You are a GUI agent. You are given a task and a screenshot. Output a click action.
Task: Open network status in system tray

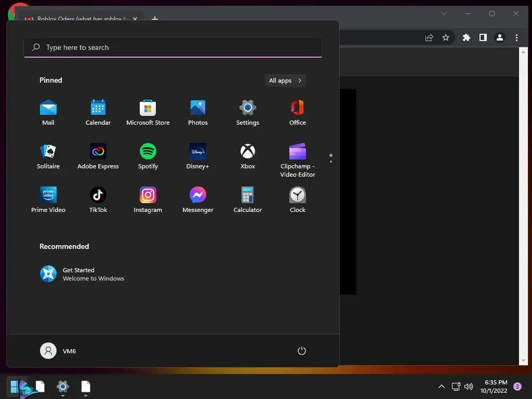tap(456, 387)
